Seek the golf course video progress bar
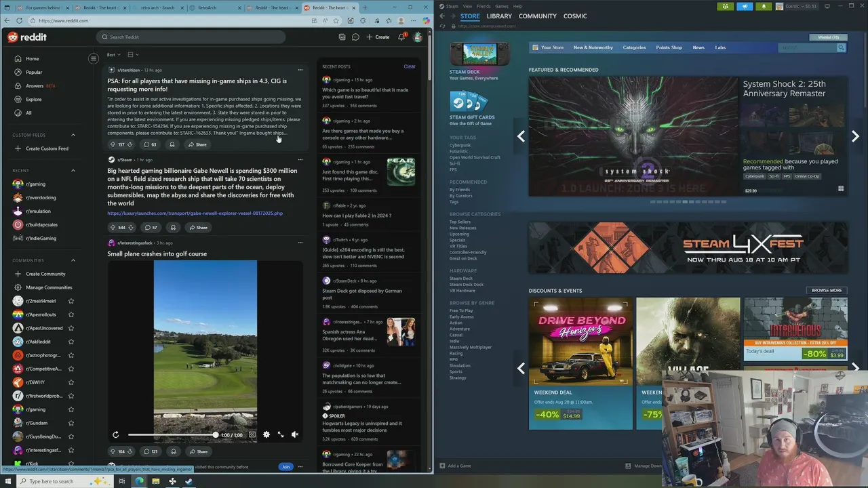Screen dimensions: 868x488 [x=172, y=434]
